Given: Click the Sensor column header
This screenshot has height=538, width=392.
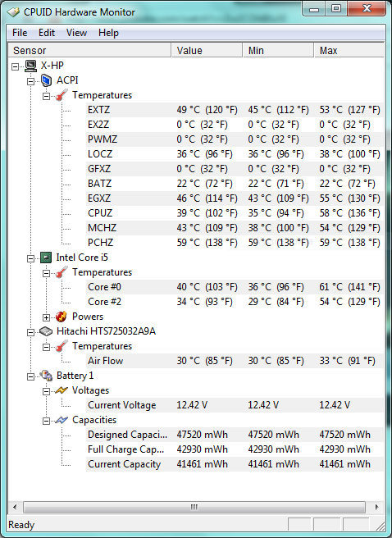Looking at the screenshot, I should [x=89, y=51].
